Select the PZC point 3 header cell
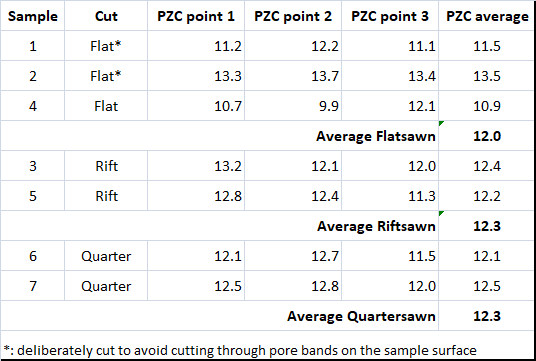This screenshot has width=536, height=361. coord(390,16)
